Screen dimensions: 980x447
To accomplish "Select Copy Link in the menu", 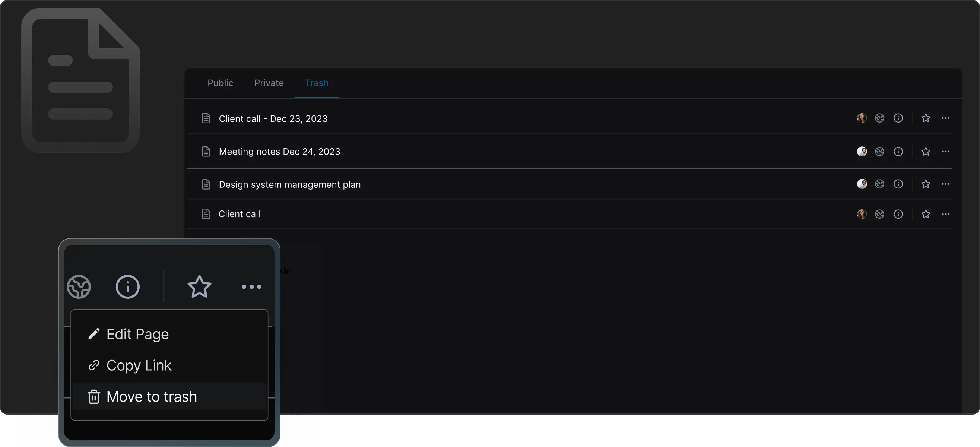I will 139,365.
